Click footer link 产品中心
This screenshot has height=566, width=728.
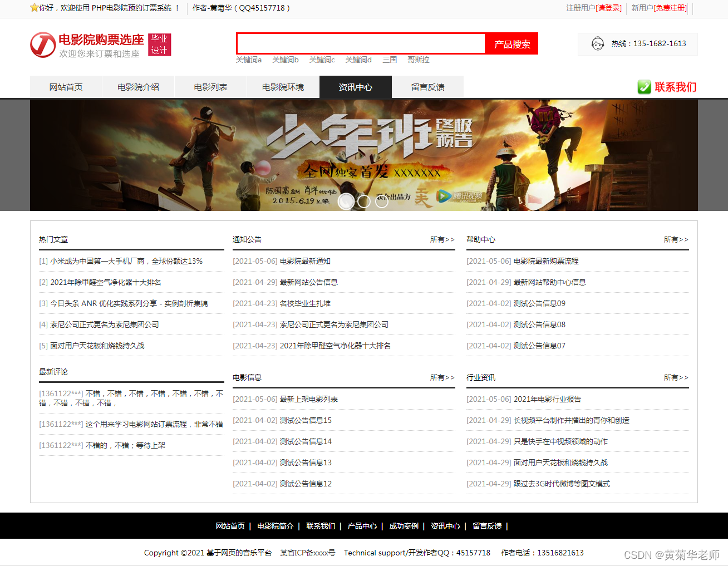click(x=362, y=526)
